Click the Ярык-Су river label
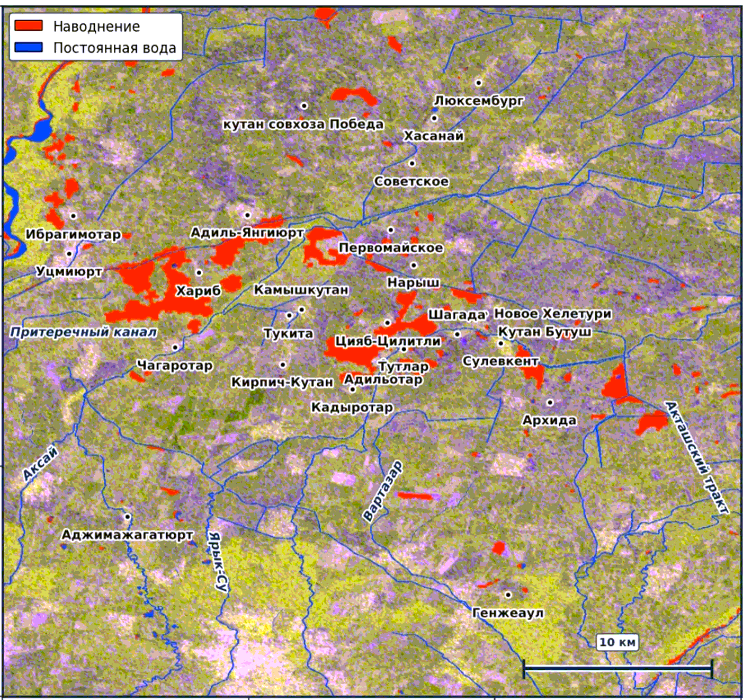This screenshot has height=700, width=743. tap(218, 562)
